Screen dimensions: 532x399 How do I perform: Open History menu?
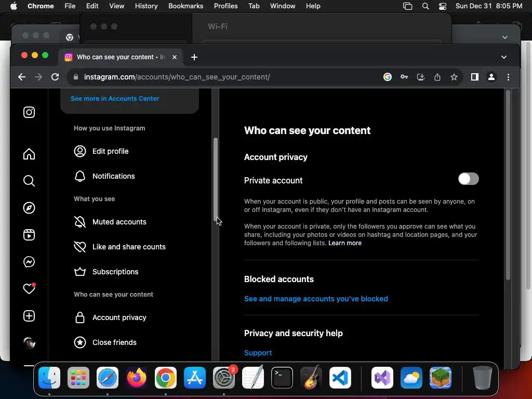coord(146,6)
